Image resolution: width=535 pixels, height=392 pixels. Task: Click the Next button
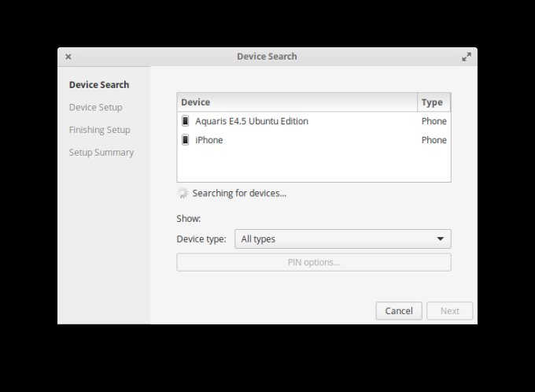click(450, 311)
